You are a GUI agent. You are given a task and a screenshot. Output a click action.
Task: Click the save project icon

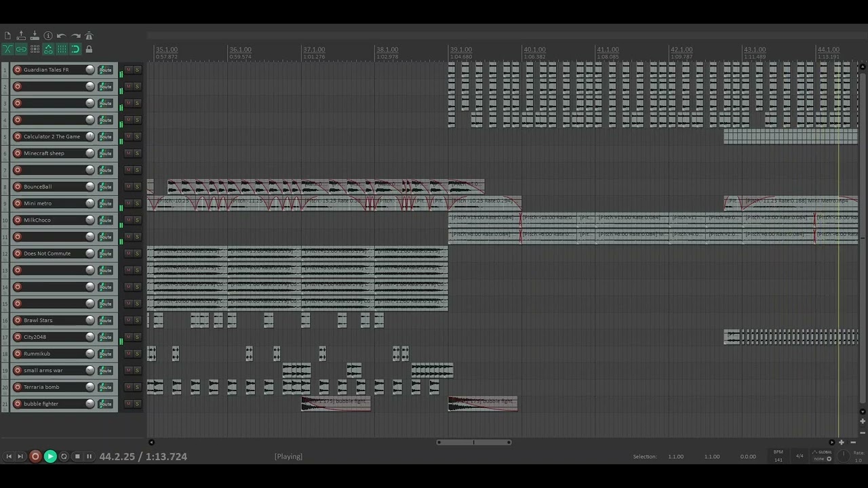pyautogui.click(x=35, y=36)
